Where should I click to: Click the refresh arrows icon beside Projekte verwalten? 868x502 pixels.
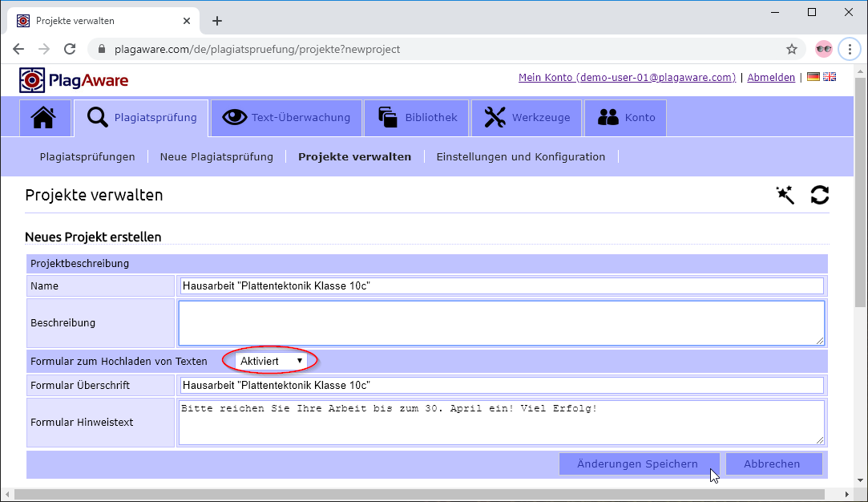point(820,195)
